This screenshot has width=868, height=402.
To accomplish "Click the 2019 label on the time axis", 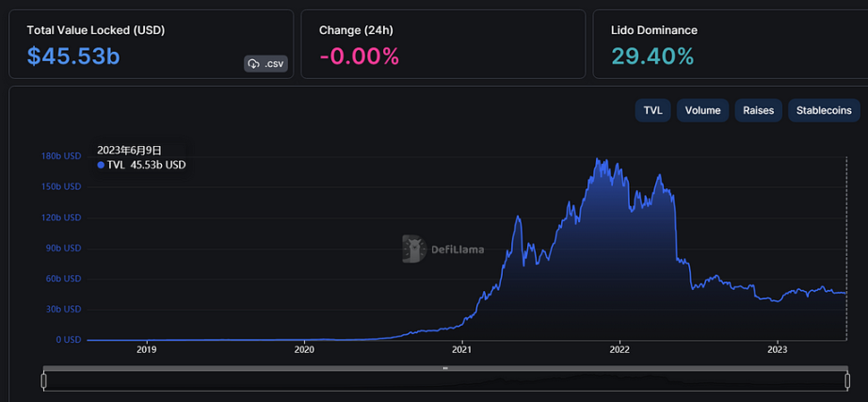I will point(147,350).
